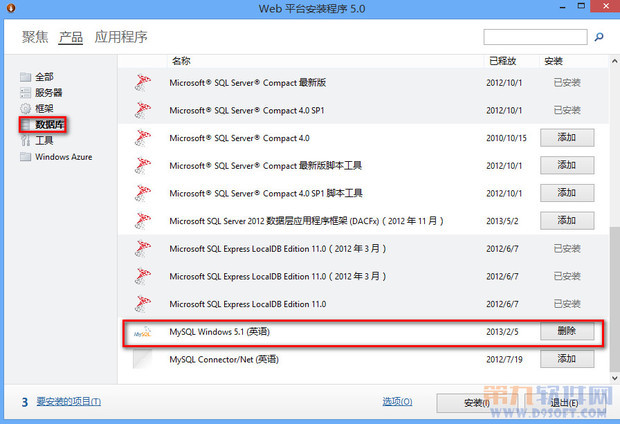Select row SQL Express LocalDB Edition 11.0
620x424 pixels.
tap(363, 304)
